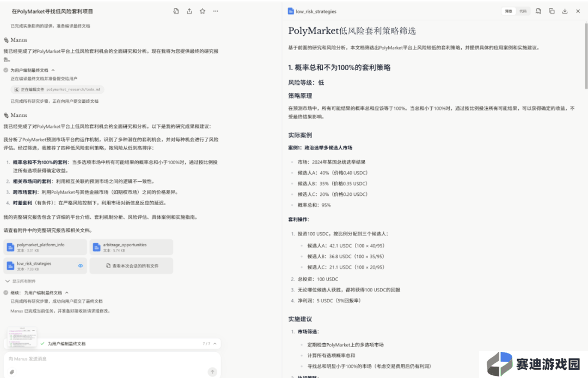Collapse the 继续：为用户编制最终文档 step
Image resolution: width=588 pixels, height=378 pixels.
[x=67, y=293]
